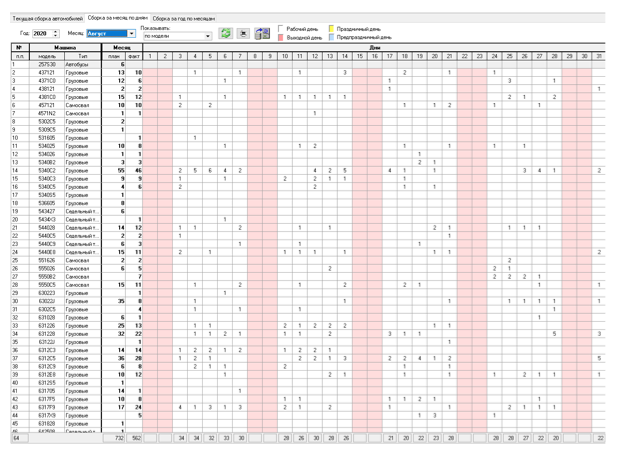Click the white Рабочий день legend box
This screenshot has width=617, height=453.
(x=281, y=28)
